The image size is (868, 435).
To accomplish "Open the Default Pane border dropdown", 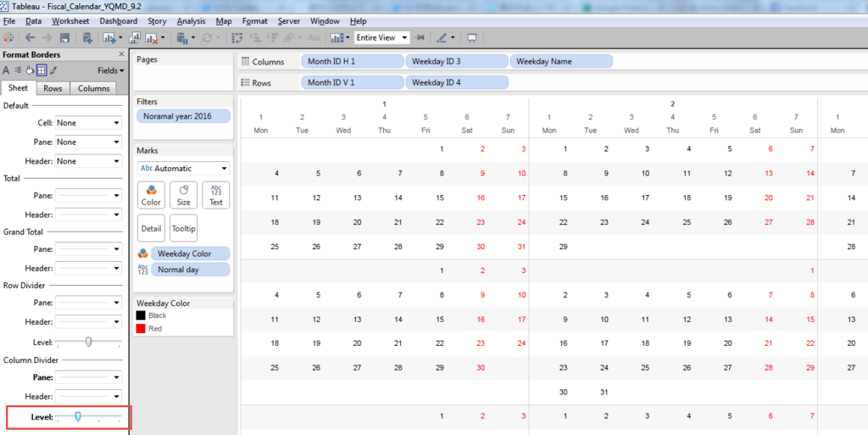I will pyautogui.click(x=88, y=142).
